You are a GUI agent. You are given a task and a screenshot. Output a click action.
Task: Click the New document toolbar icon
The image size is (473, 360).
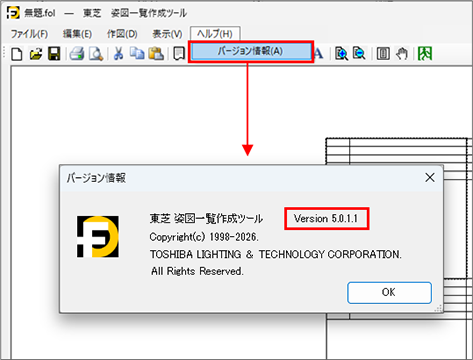(17, 54)
